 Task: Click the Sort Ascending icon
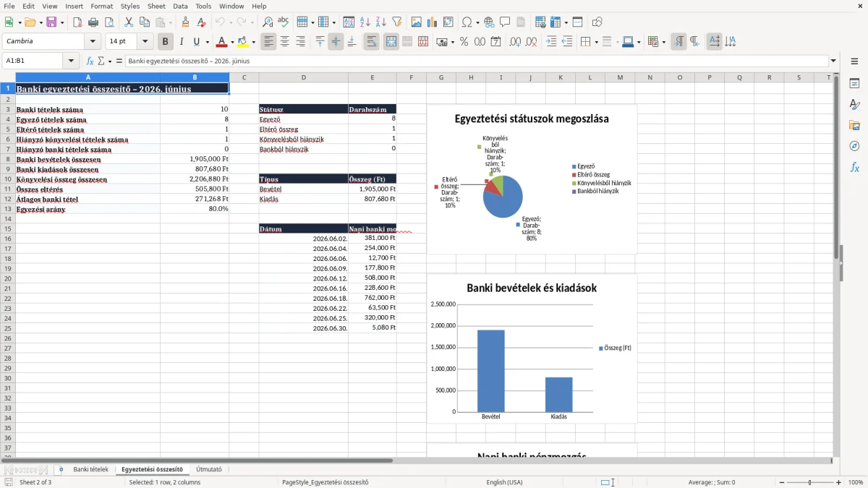coord(365,22)
